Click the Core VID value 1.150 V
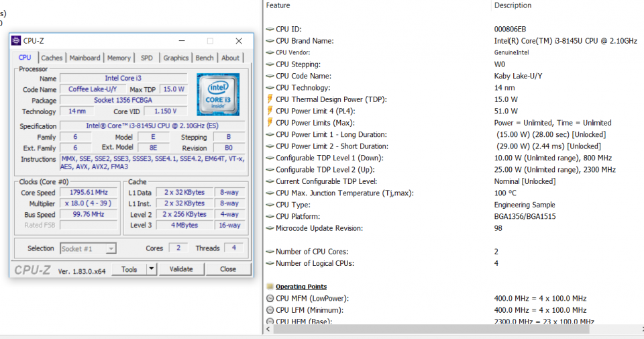Viewport: 644px width, 339px height. coord(166,111)
